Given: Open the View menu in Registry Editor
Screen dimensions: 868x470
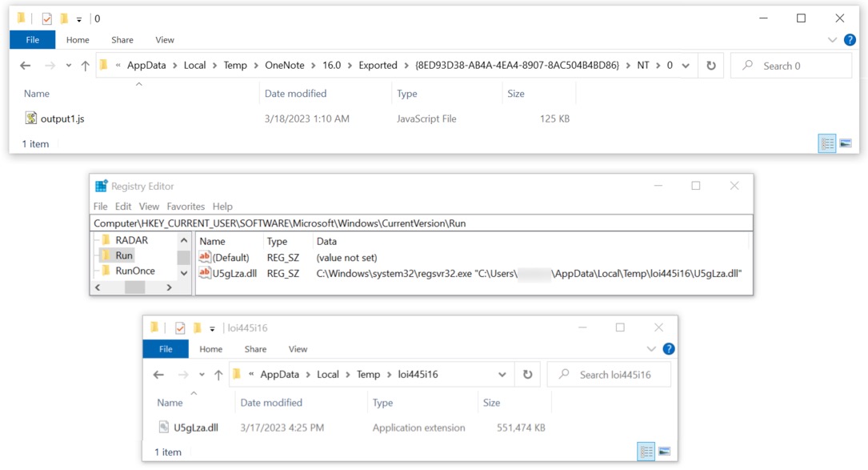Looking at the screenshot, I should click(x=149, y=207).
